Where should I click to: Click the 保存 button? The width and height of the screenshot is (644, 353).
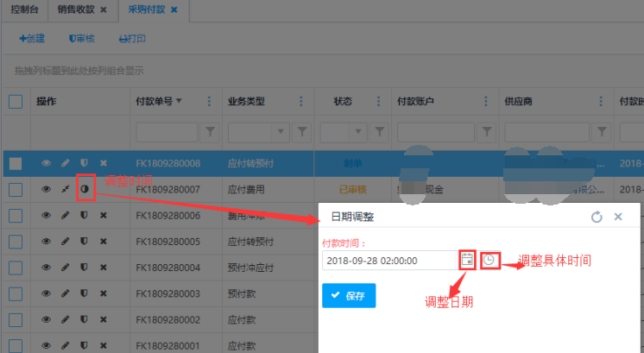[348, 296]
